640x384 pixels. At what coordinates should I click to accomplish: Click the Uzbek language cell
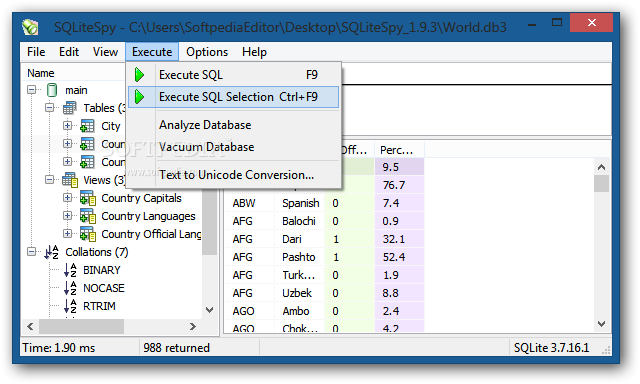click(300, 293)
